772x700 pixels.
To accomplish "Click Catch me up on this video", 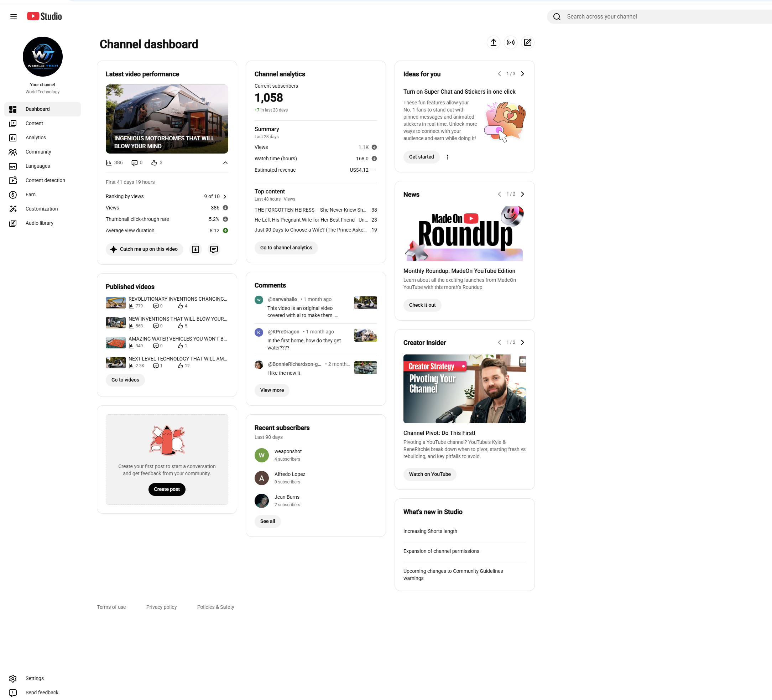I will 144,249.
